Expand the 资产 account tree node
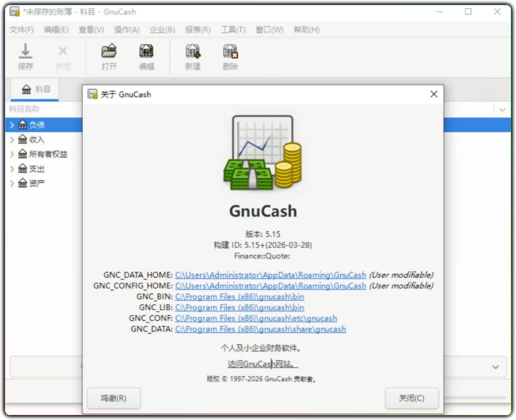 [12, 183]
